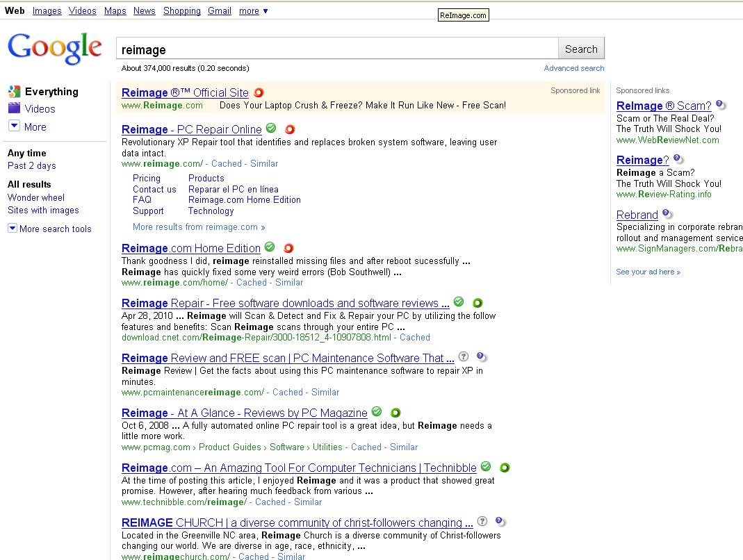
Task: Open Shopping in top navigation
Action: 182,11
